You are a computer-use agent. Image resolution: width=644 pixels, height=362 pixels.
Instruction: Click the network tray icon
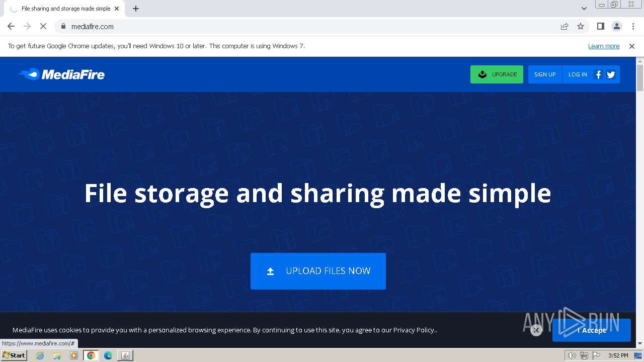point(584,355)
